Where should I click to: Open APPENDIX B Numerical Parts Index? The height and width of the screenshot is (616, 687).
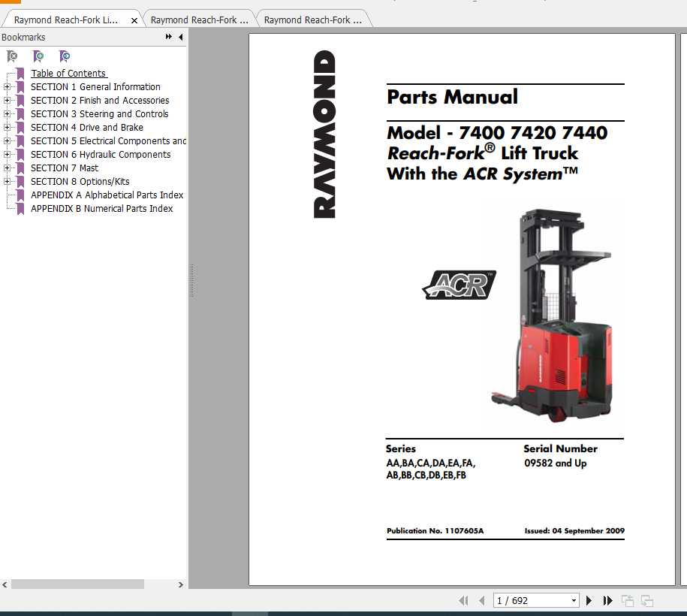101,209
